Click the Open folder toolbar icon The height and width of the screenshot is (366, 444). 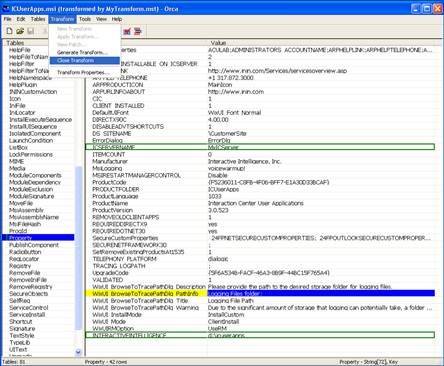20,31
